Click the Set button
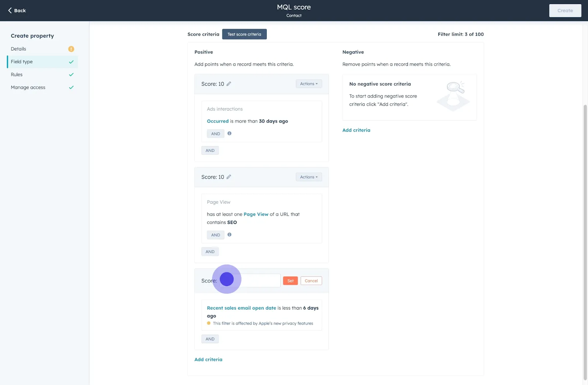 pos(290,281)
